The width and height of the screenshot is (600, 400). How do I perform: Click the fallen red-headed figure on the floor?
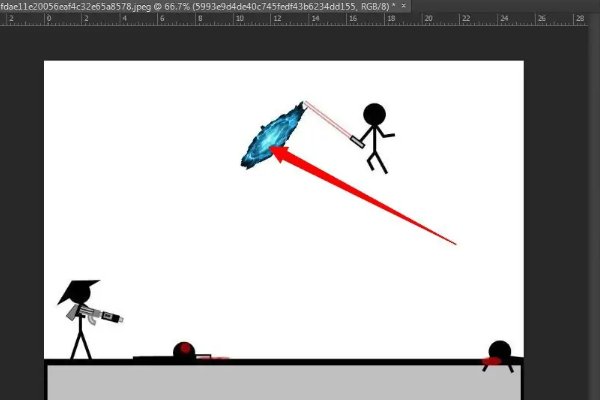183,351
